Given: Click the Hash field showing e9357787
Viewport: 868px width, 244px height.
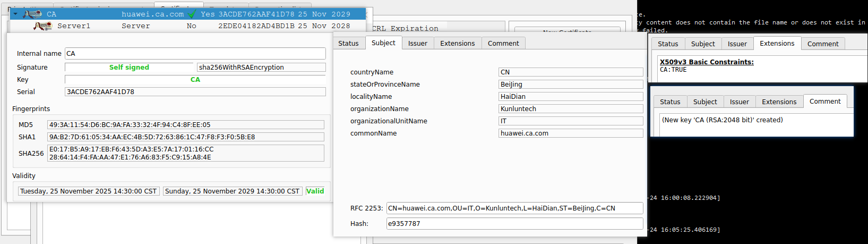Looking at the screenshot, I should 514,224.
